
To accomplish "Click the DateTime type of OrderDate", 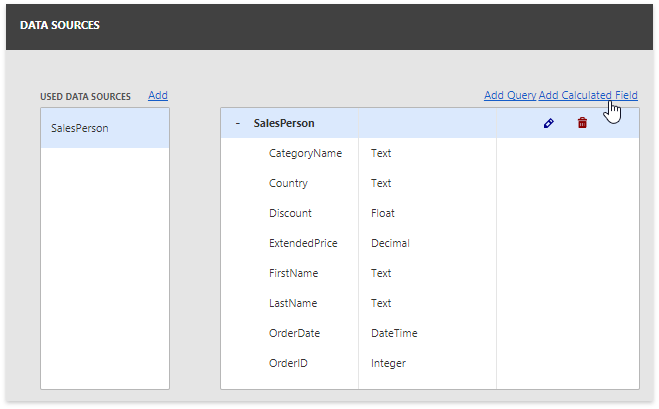I will (x=394, y=333).
